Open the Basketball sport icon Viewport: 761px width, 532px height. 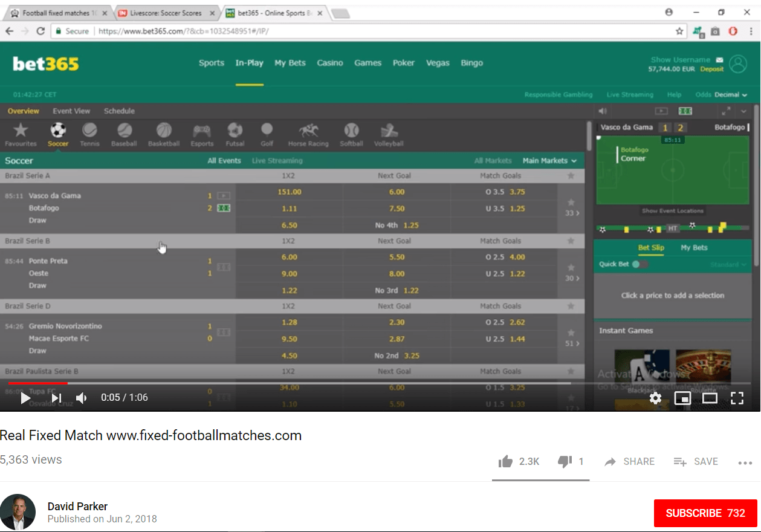[x=164, y=134]
